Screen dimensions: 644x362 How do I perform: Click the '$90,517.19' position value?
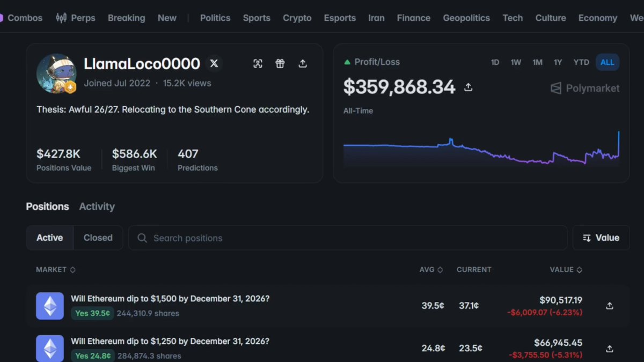[x=561, y=300]
